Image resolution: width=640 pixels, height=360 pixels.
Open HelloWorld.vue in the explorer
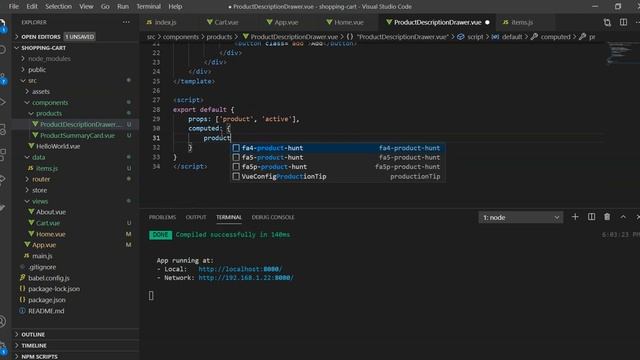pyautogui.click(x=58, y=146)
